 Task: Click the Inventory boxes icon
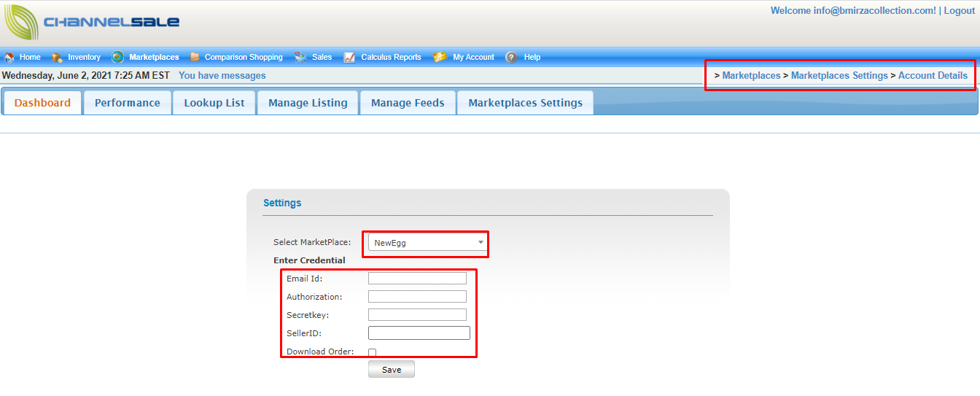coord(57,57)
